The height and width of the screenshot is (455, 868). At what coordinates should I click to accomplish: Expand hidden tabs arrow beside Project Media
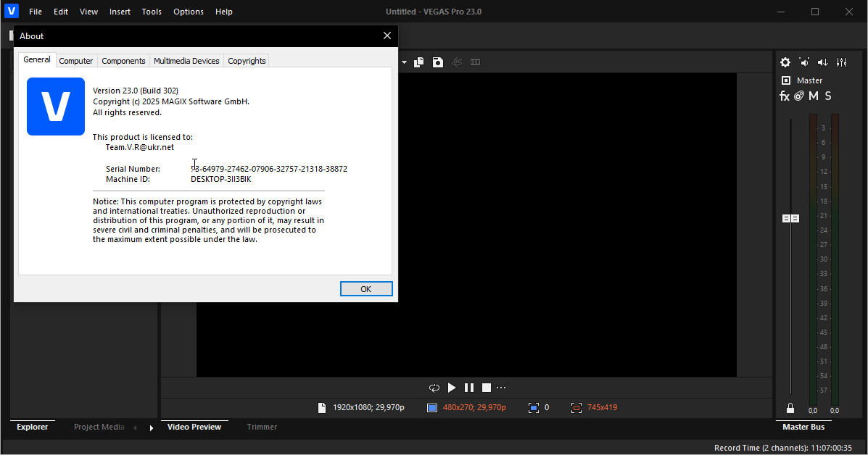[152, 427]
